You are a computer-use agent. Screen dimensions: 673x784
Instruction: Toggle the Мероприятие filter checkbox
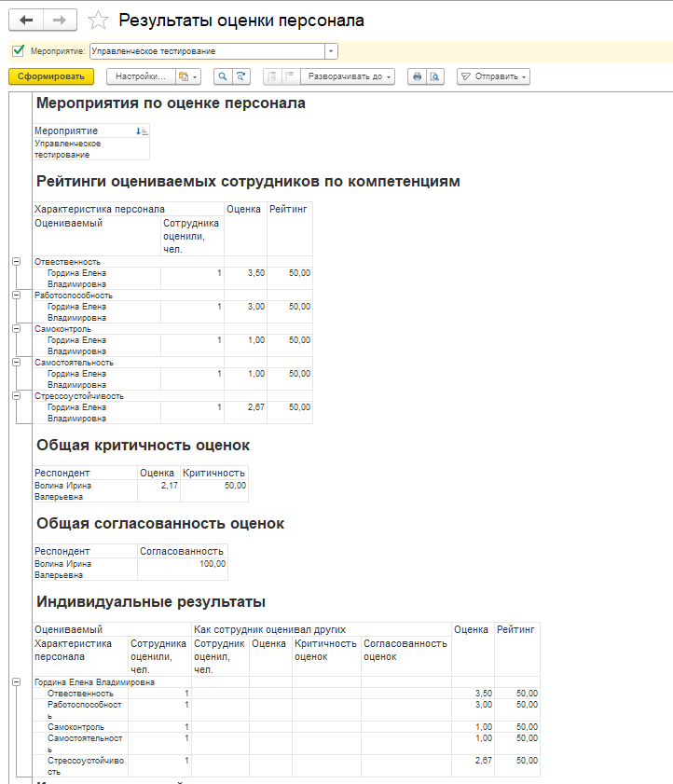19,50
